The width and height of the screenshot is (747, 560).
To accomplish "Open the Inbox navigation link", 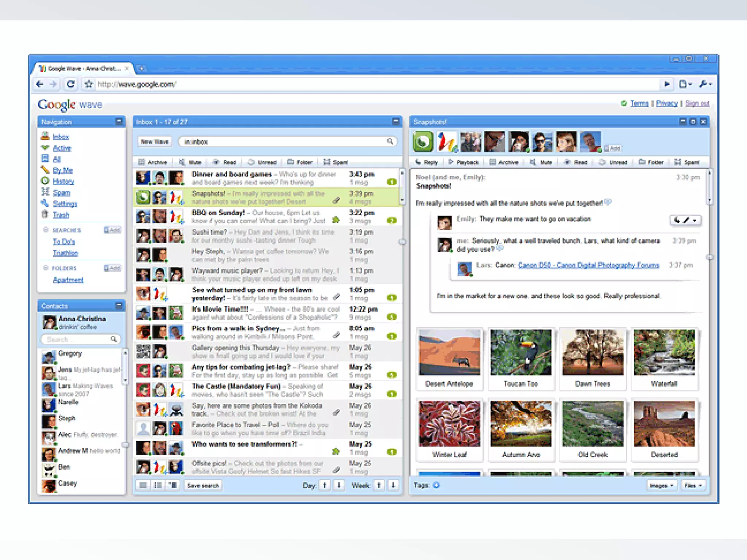I will click(x=61, y=137).
